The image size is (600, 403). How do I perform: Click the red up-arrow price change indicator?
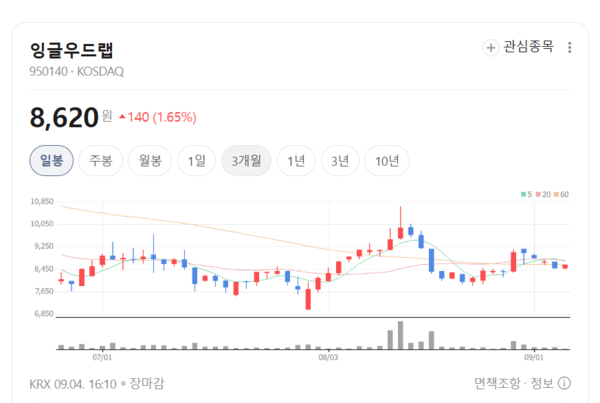(x=122, y=117)
